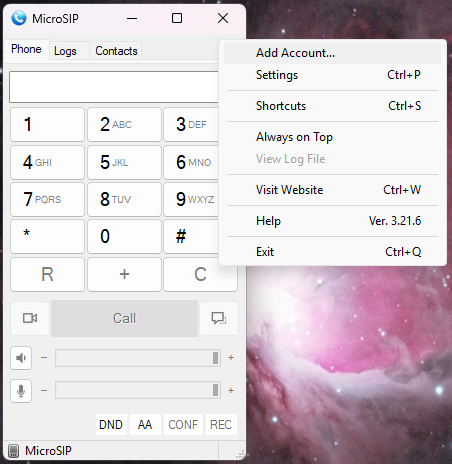Click the R redial key
This screenshot has height=464, width=452.
coord(47,274)
